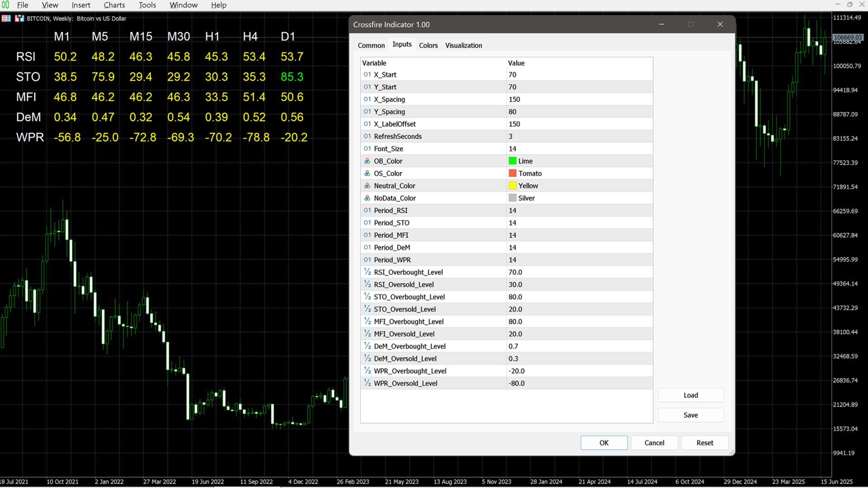Click the integer type icon for X_Start

(367, 75)
